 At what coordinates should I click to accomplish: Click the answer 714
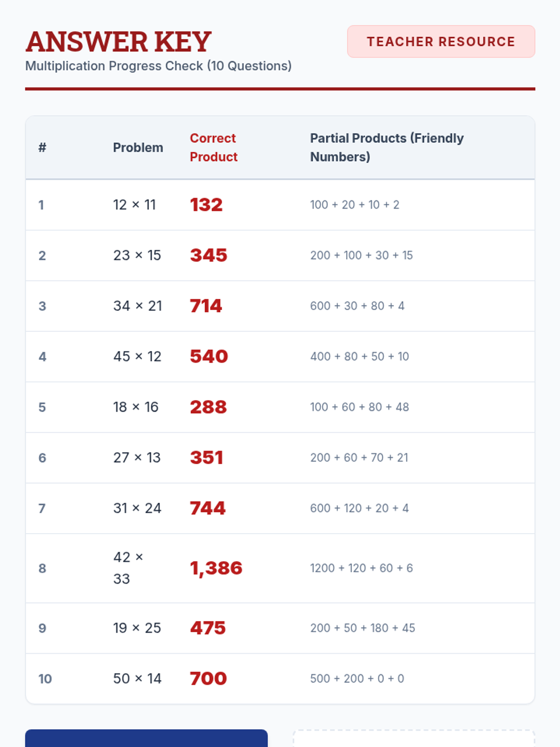[206, 306]
